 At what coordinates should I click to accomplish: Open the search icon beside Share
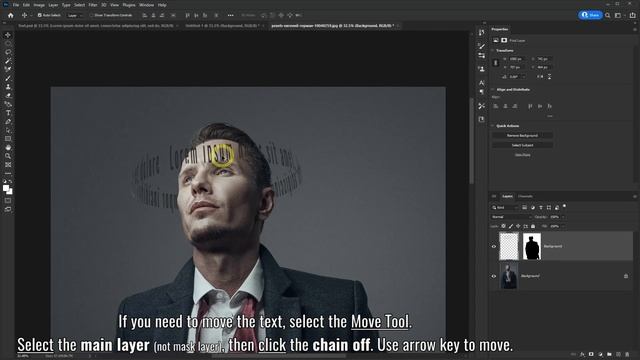tap(608, 15)
